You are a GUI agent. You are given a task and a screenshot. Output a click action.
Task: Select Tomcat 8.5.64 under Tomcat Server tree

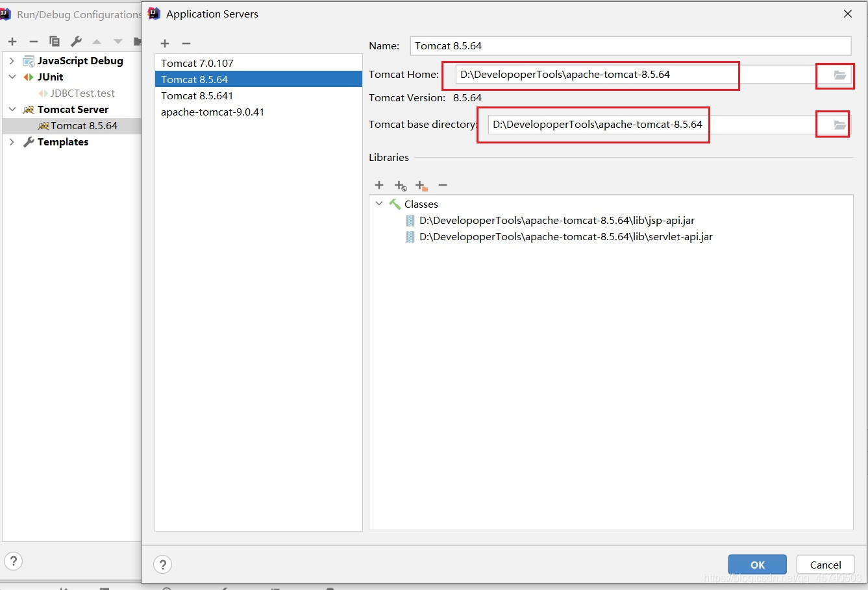[84, 126]
